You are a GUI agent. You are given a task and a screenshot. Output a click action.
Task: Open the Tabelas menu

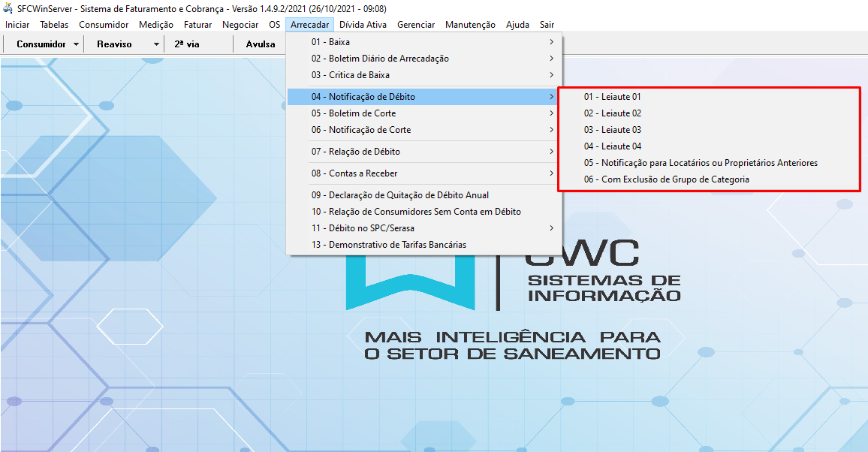pos(53,24)
